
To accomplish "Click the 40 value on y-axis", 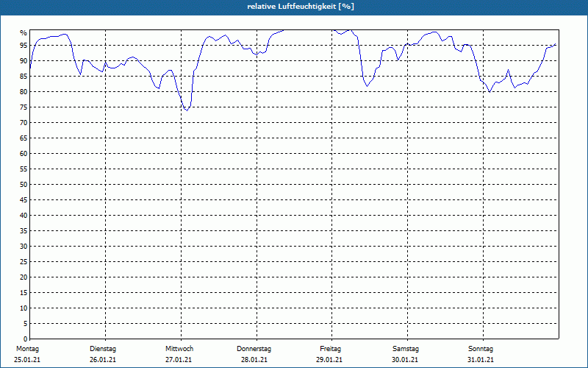I will 24,216.
